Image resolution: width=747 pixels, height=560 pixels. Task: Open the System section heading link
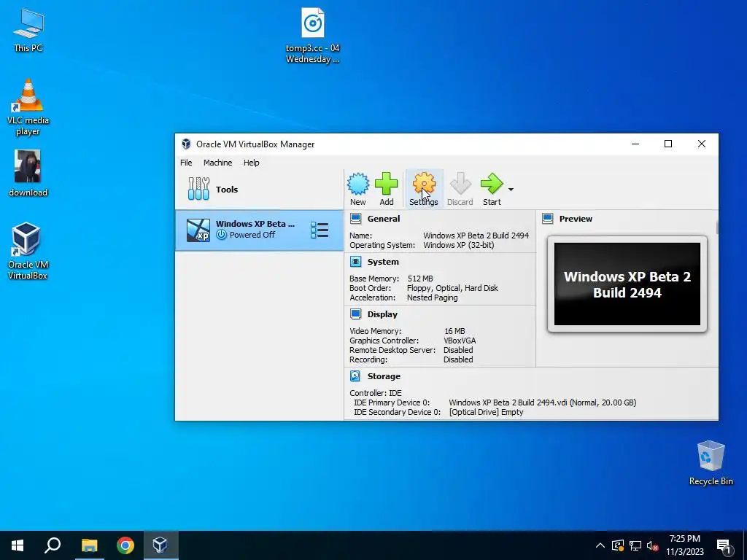coord(383,262)
